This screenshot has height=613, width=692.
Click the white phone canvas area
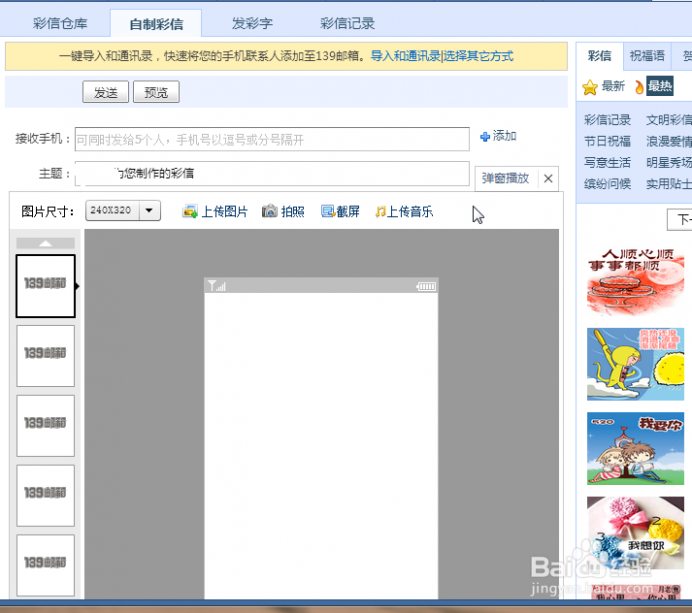[321, 446]
